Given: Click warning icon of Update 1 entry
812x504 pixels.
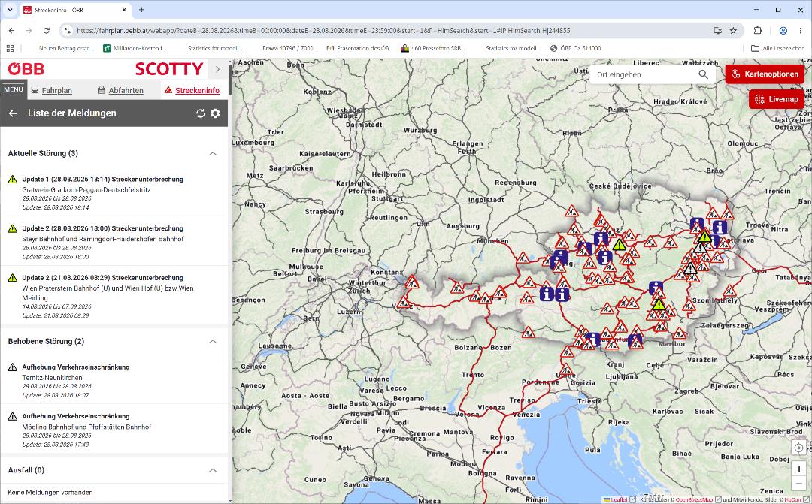Looking at the screenshot, I should [13, 180].
